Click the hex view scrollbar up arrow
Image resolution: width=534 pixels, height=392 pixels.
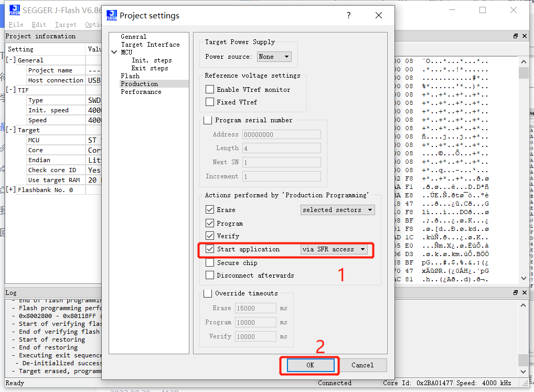pyautogui.click(x=524, y=61)
